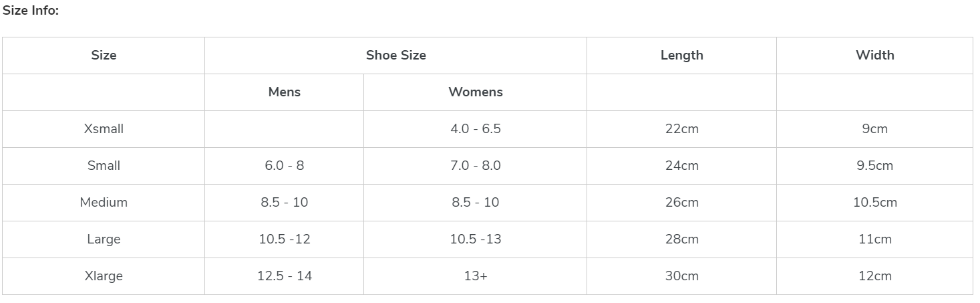The width and height of the screenshot is (980, 303).
Task: Click the "Large" size row label
Action: [104, 239]
